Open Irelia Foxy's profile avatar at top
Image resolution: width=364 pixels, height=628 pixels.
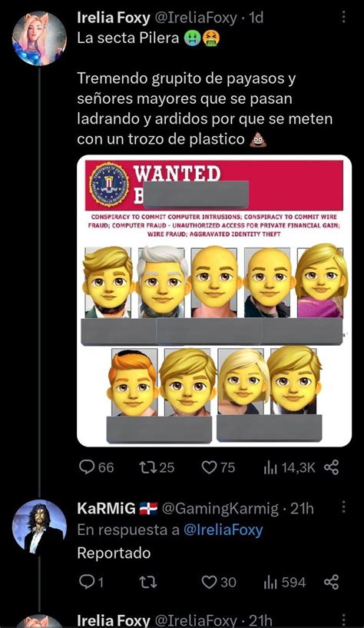39,38
